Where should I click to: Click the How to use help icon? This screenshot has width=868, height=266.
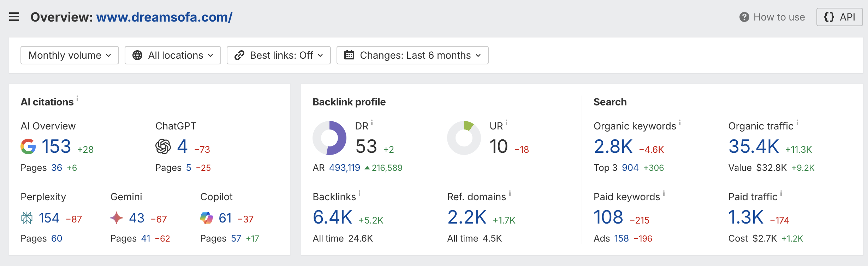(744, 17)
